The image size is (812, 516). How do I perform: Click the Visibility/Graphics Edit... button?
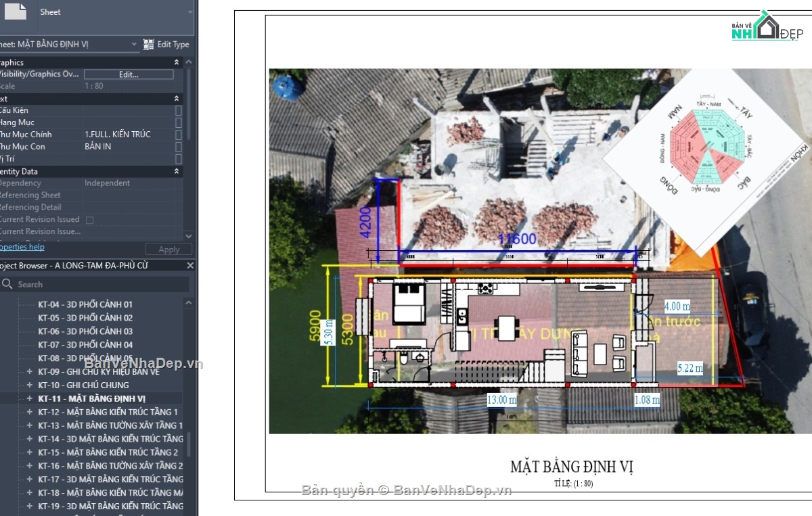click(x=129, y=74)
